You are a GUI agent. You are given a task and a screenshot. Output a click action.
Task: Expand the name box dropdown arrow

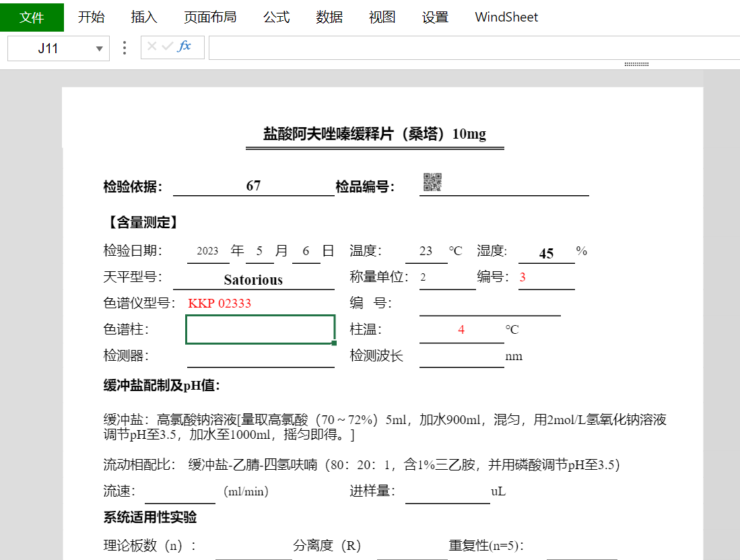tap(100, 48)
